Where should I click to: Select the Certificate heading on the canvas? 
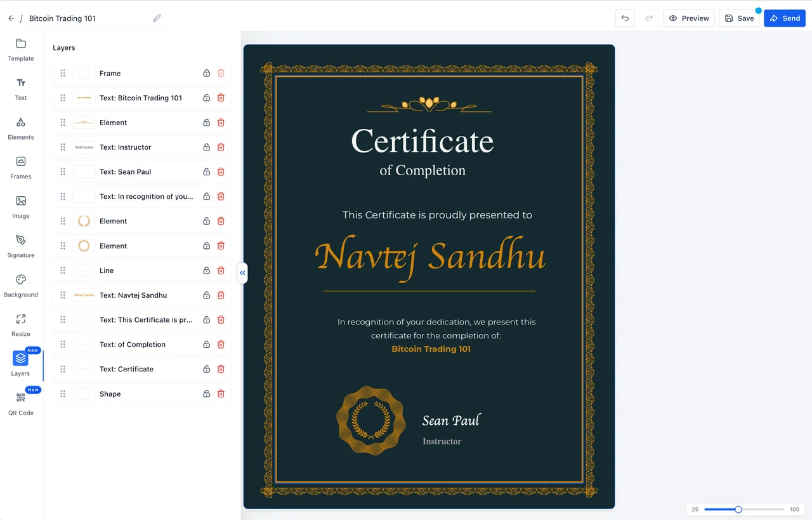coord(422,142)
